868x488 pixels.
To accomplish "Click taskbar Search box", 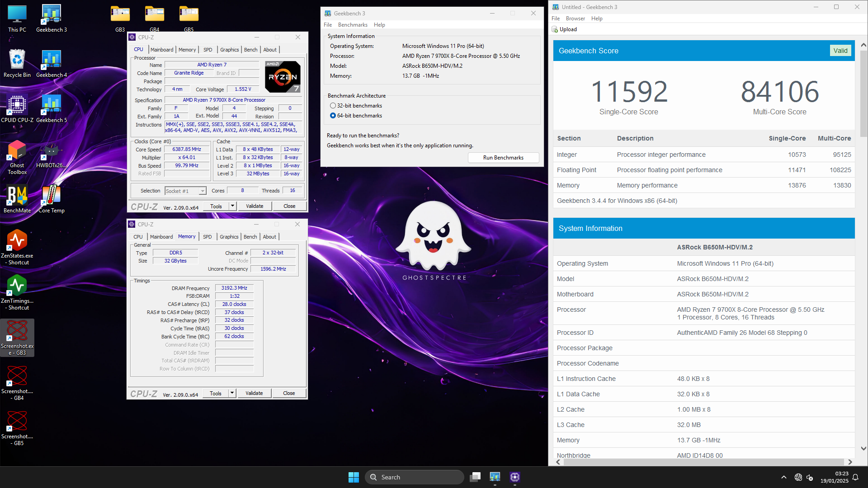I will 415,477.
